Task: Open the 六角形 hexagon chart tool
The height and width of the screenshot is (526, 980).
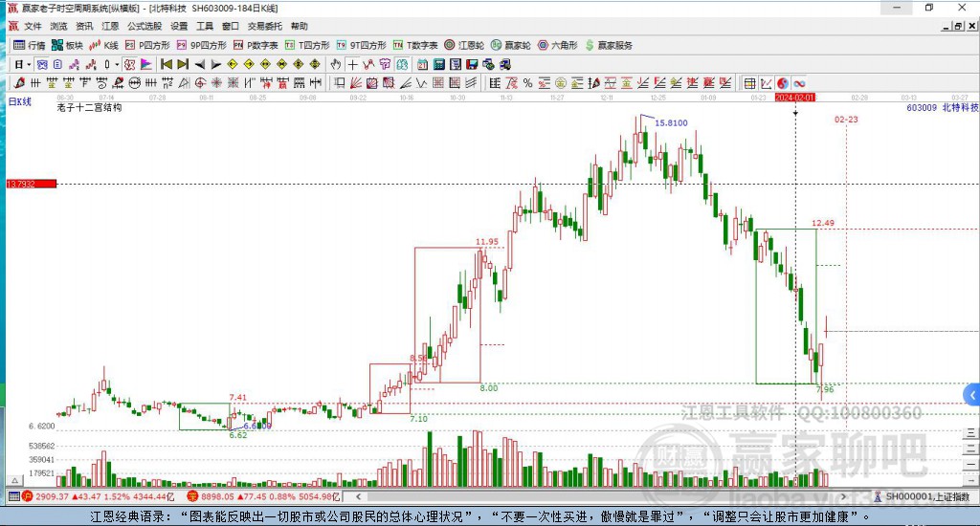Action: click(556, 45)
